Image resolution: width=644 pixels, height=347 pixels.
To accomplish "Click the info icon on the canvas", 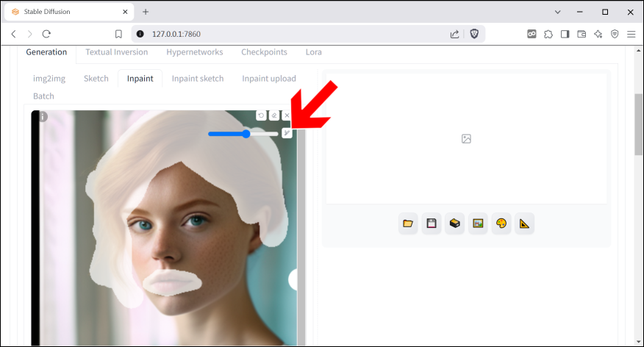I will pos(43,117).
